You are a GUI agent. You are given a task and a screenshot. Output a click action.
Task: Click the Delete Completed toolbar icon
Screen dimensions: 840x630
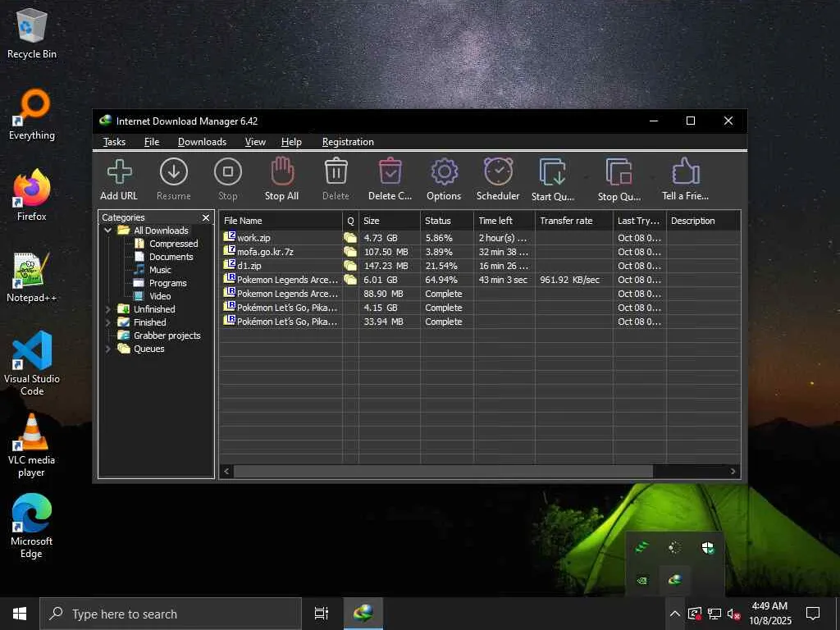(390, 179)
